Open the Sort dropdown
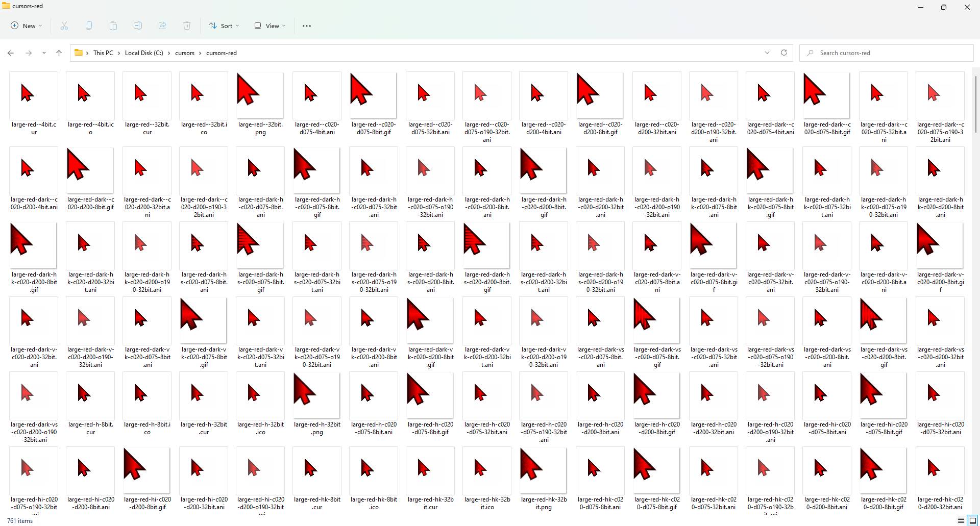This screenshot has height=526, width=980. [224, 26]
